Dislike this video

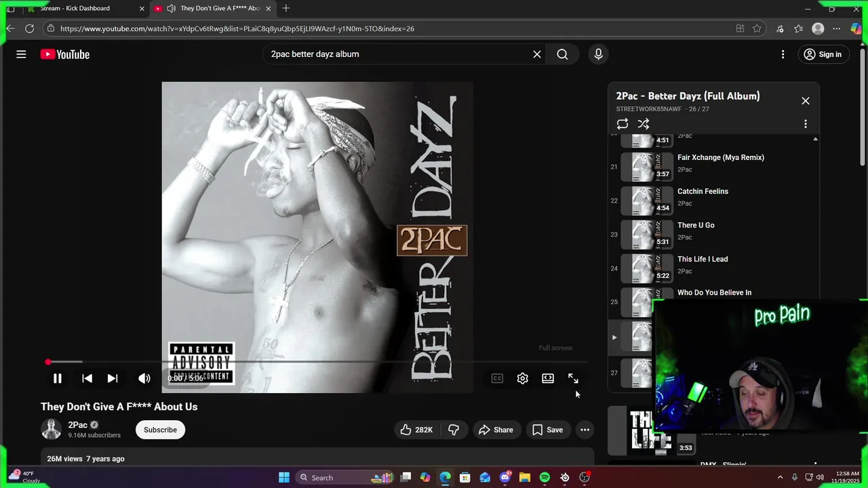point(454,430)
